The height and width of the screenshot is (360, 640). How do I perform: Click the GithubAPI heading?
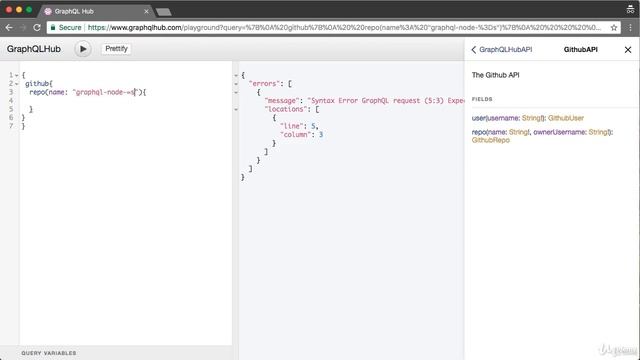(580, 49)
